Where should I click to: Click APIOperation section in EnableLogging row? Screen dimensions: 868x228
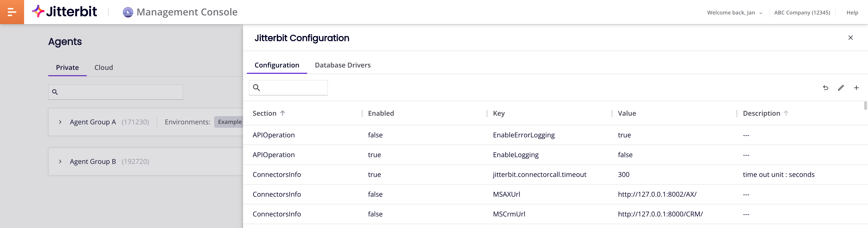[274, 155]
